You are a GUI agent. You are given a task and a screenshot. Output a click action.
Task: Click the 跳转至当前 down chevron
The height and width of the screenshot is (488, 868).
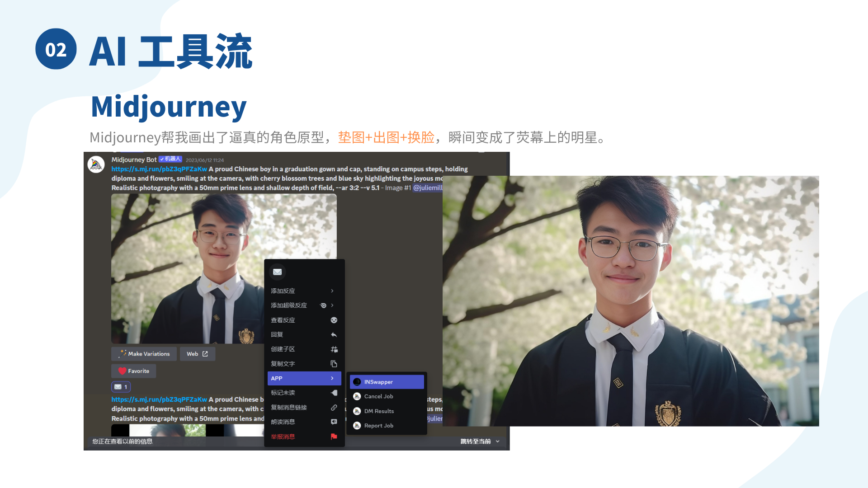498,441
